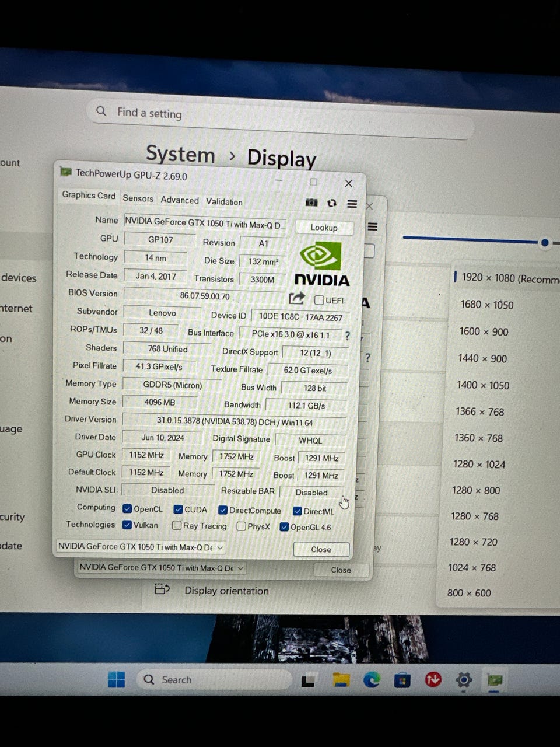Select 1024 × 768 resolution option
Image resolution: width=560 pixels, height=747 pixels.
[x=471, y=567]
